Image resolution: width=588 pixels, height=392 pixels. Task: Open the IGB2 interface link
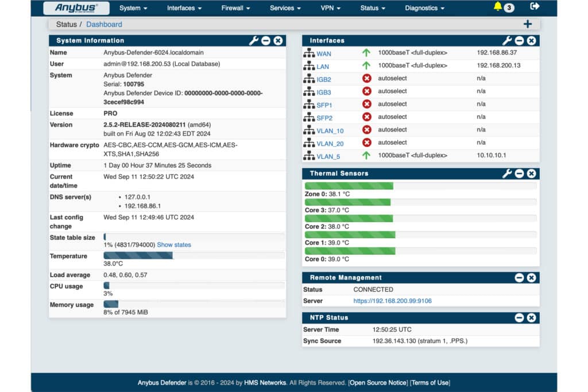click(x=324, y=79)
